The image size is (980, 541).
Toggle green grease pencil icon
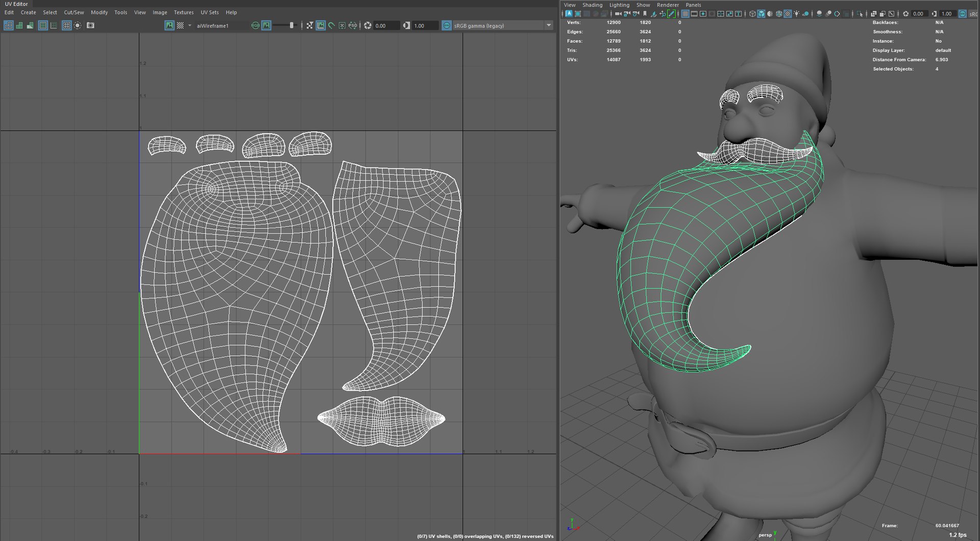coord(671,14)
